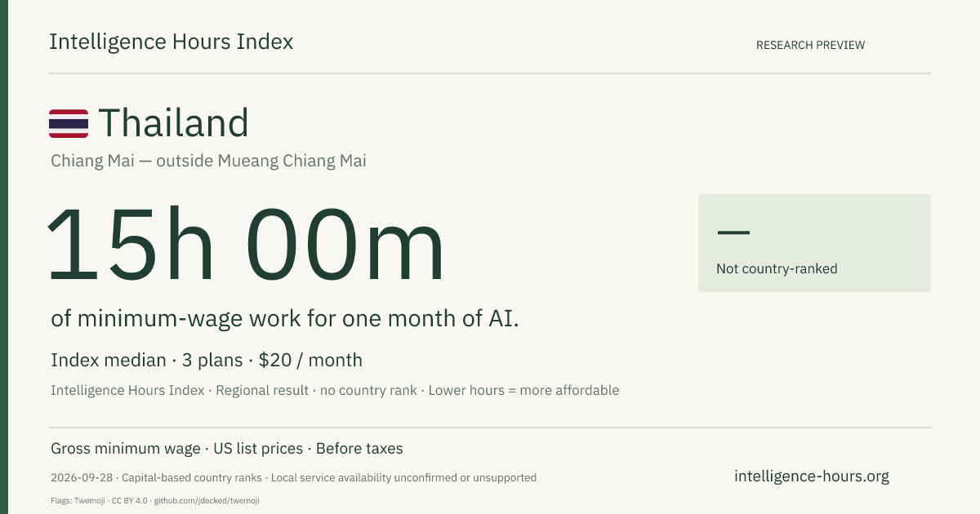Screen dimensions: 980x514
Task: Click Lower hours = more affordable text
Action: tap(522, 390)
